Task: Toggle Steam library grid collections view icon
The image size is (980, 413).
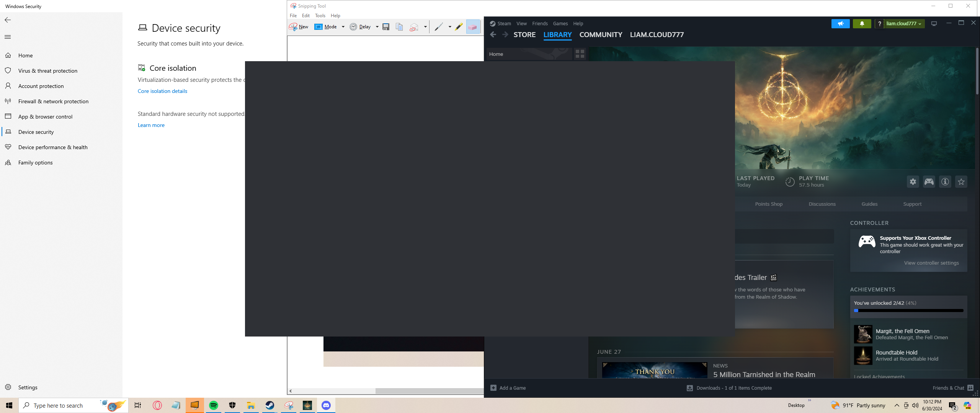Action: tap(580, 54)
